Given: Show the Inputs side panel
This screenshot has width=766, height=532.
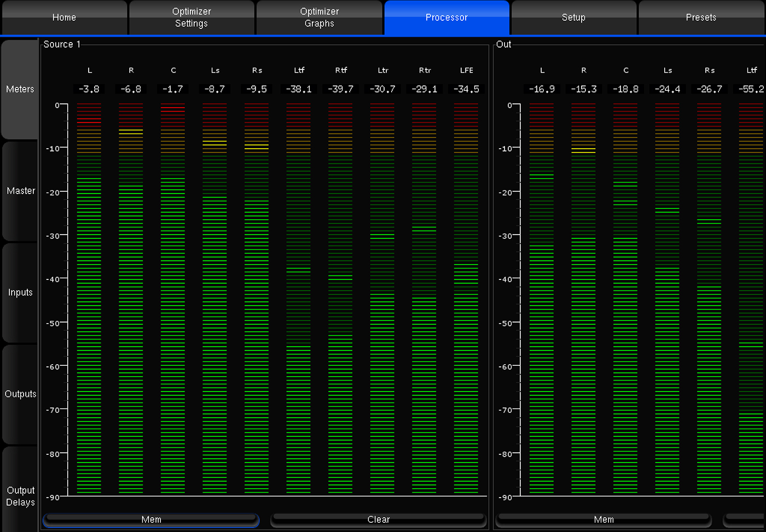Looking at the screenshot, I should 20,293.
